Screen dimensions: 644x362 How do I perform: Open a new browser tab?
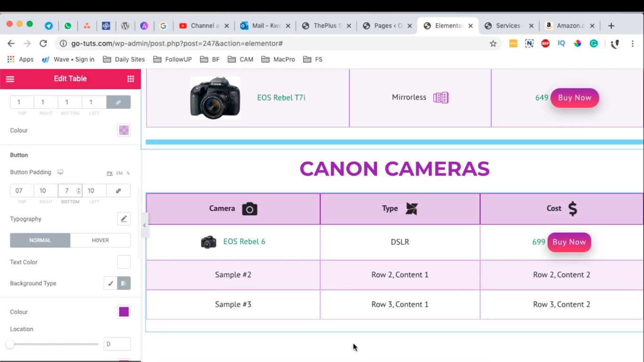pos(611,26)
